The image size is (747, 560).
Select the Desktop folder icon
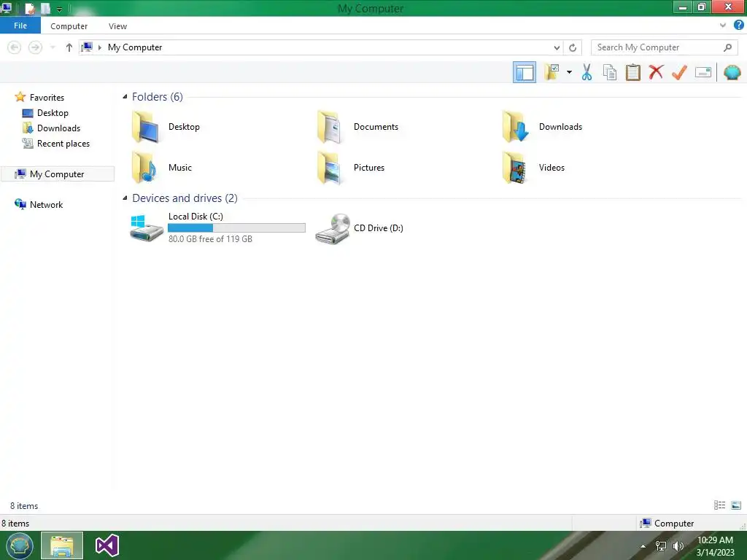145,127
